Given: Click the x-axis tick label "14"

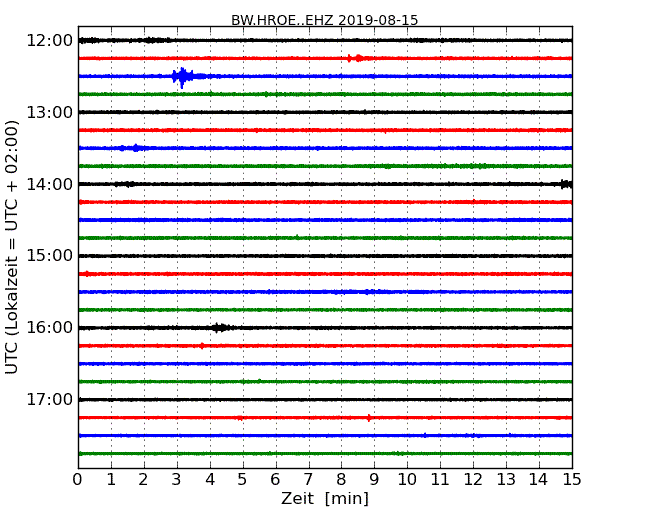Looking at the screenshot, I should pyautogui.click(x=538, y=480).
